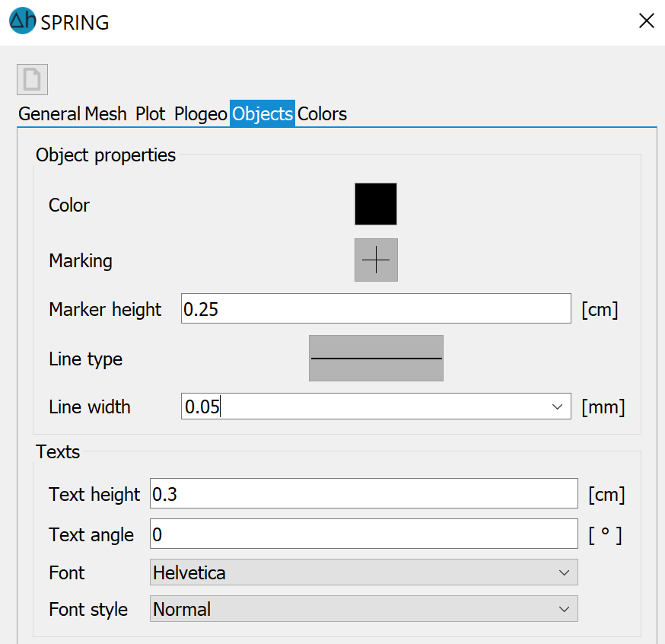
Task: Switch to the General tab
Action: pyautogui.click(x=49, y=113)
